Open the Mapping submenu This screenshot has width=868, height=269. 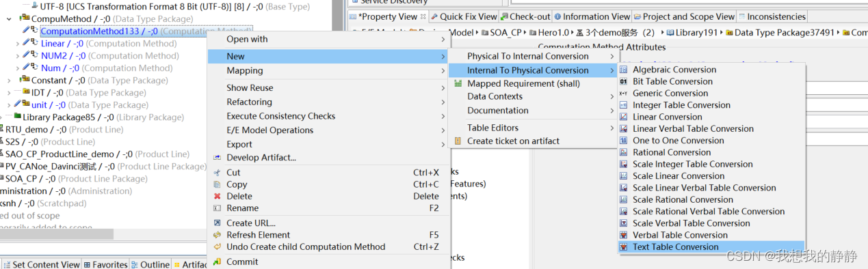pyautogui.click(x=328, y=70)
